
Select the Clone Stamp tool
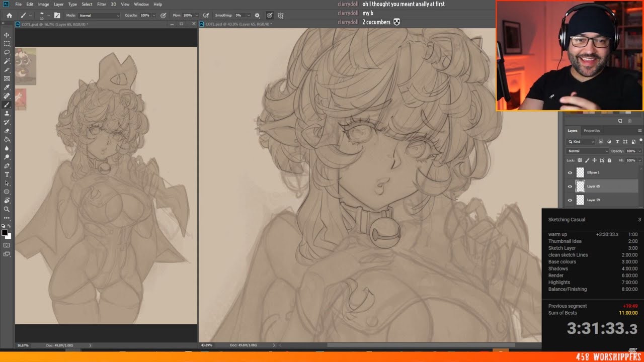coord(7,114)
